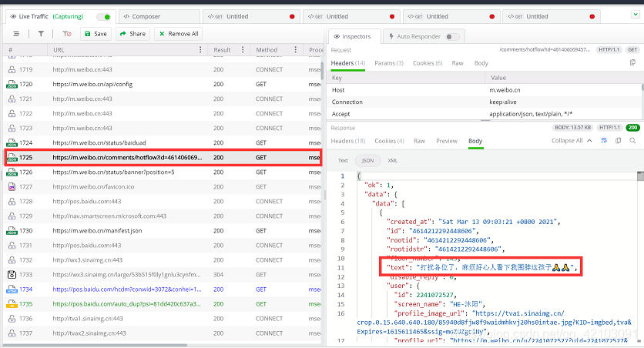Expand the tabs overflow dropdown at top right

coord(635,15)
